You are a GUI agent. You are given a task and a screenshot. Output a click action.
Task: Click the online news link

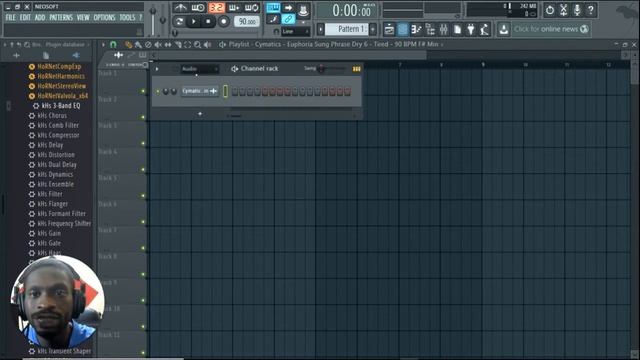tap(551, 29)
